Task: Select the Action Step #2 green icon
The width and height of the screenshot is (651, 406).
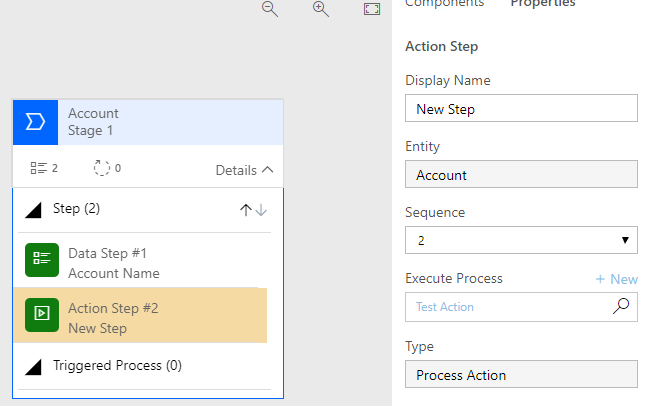Action: (42, 314)
